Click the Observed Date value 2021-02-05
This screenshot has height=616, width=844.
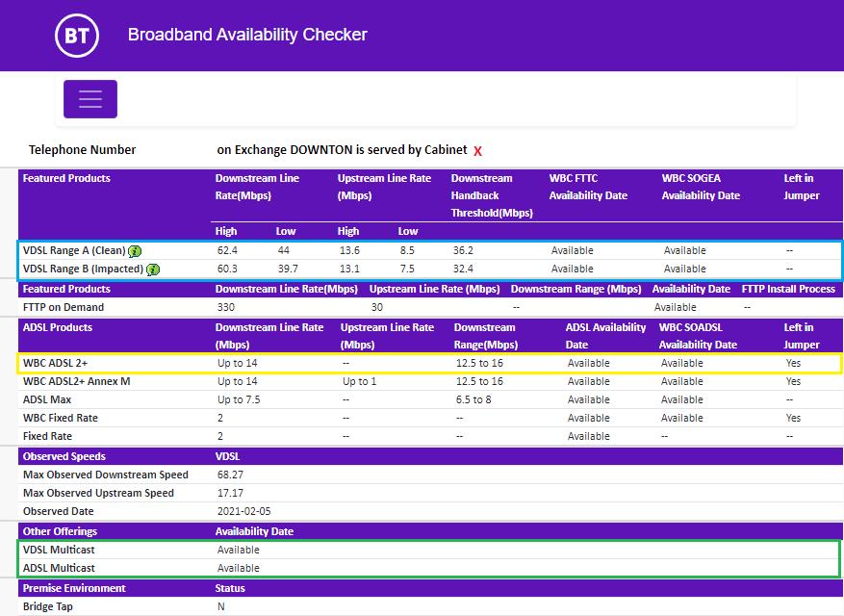[244, 511]
